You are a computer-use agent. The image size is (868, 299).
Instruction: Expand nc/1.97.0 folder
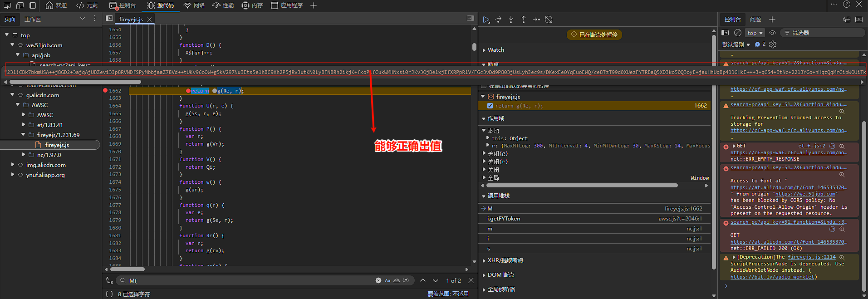click(24, 155)
